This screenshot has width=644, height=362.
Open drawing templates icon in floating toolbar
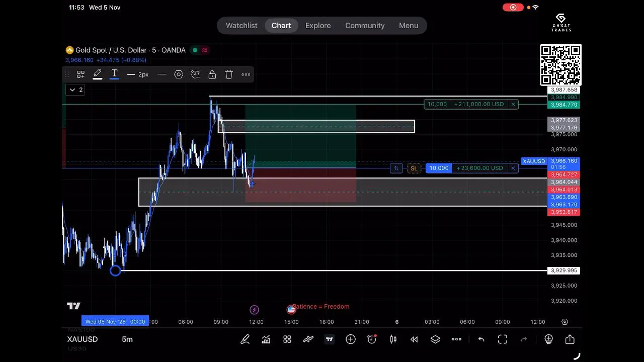click(80, 74)
